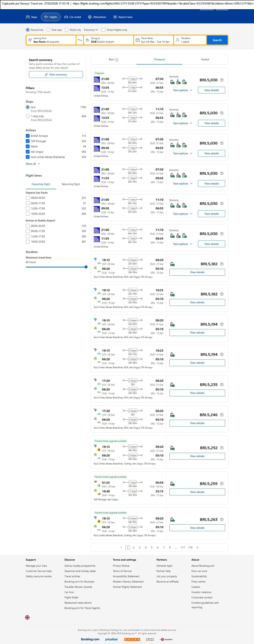Click the Car rental icon in navigation
This screenshot has width=254, height=644.
66,17
